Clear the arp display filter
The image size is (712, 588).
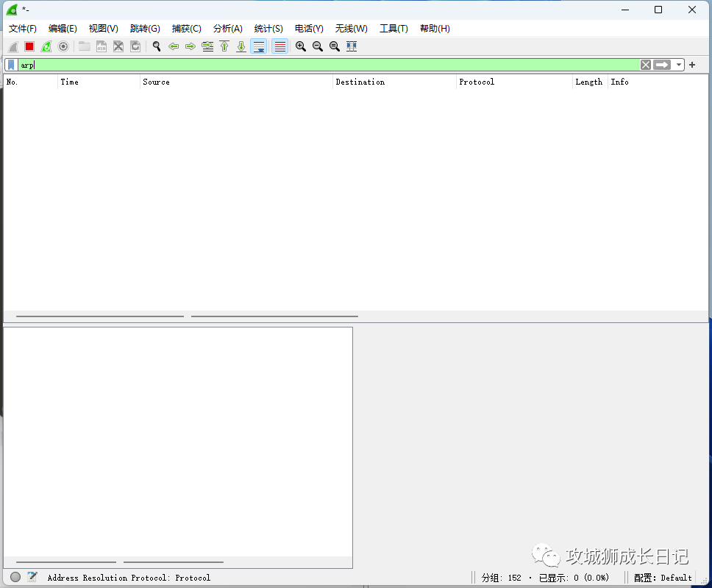[646, 65]
